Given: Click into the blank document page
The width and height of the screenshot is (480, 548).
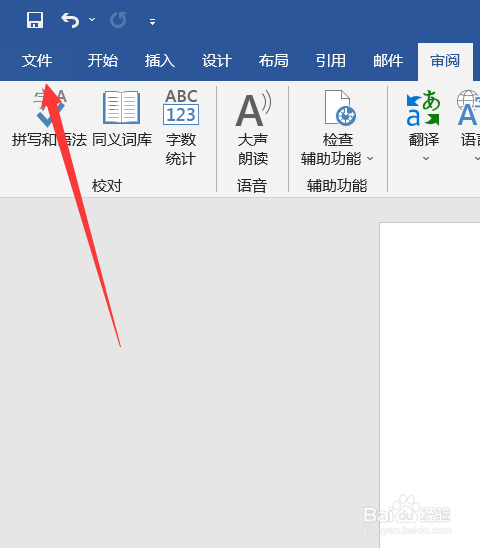Looking at the screenshot, I should coord(430,384).
